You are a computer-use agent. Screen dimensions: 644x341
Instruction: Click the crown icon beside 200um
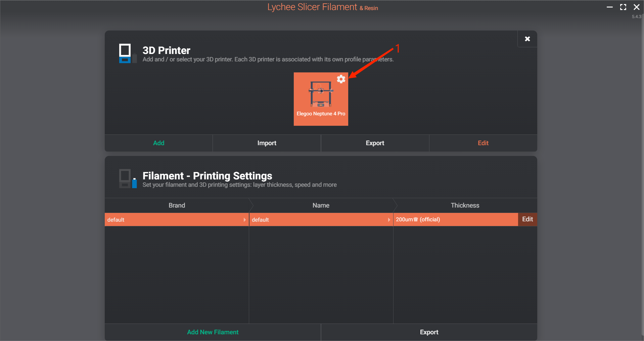(x=416, y=219)
